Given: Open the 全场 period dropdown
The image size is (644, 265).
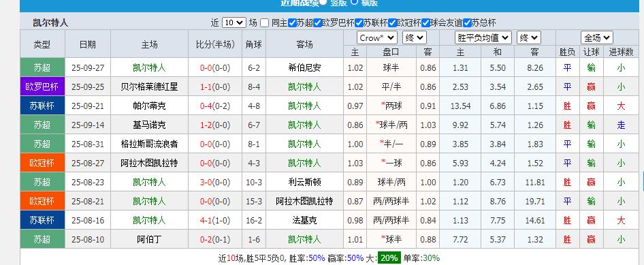Looking at the screenshot, I should (x=597, y=37).
